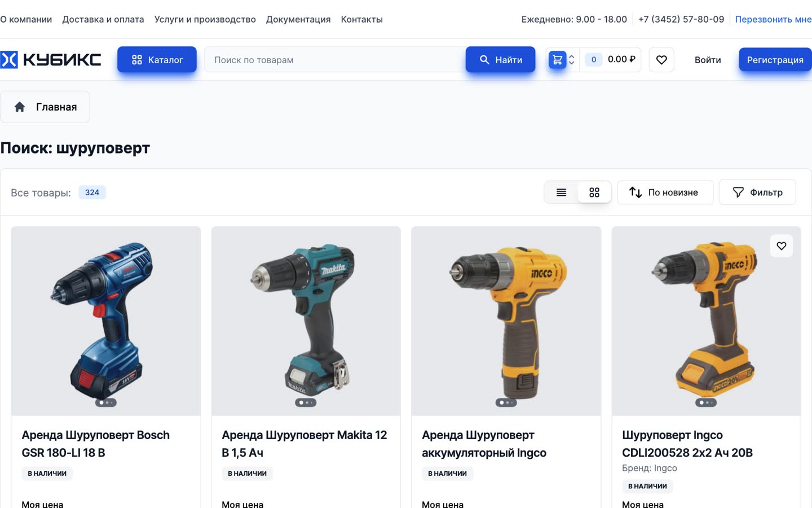The image size is (812, 508).
Task: Open Услуги и производство menu item
Action: pyautogui.click(x=205, y=19)
